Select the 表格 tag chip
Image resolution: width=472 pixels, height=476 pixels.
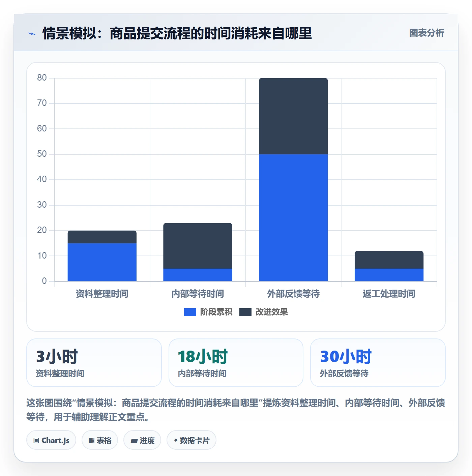click(x=100, y=440)
